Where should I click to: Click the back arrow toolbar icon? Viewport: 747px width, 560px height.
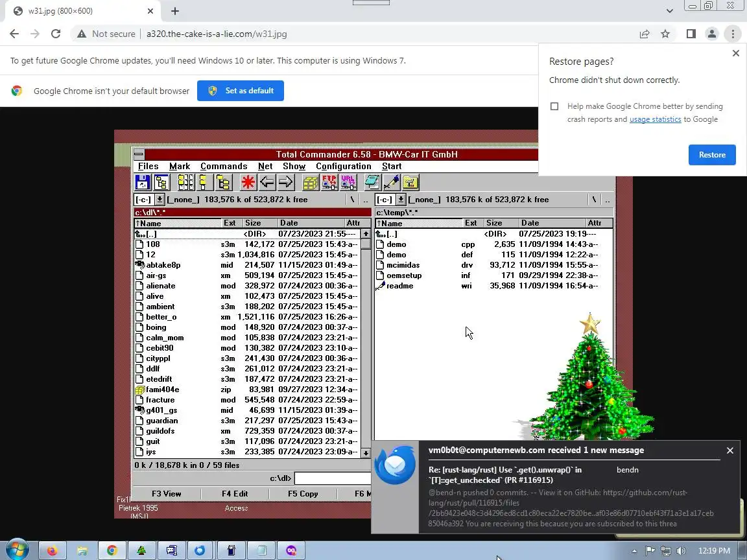(267, 182)
